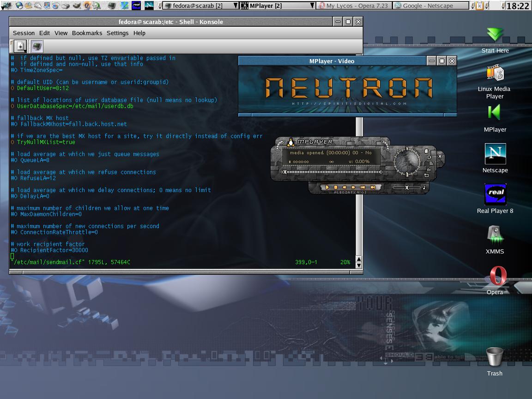Launch the globe web browser panel icon
Viewport: 532px width, 399px height.
[19, 5]
